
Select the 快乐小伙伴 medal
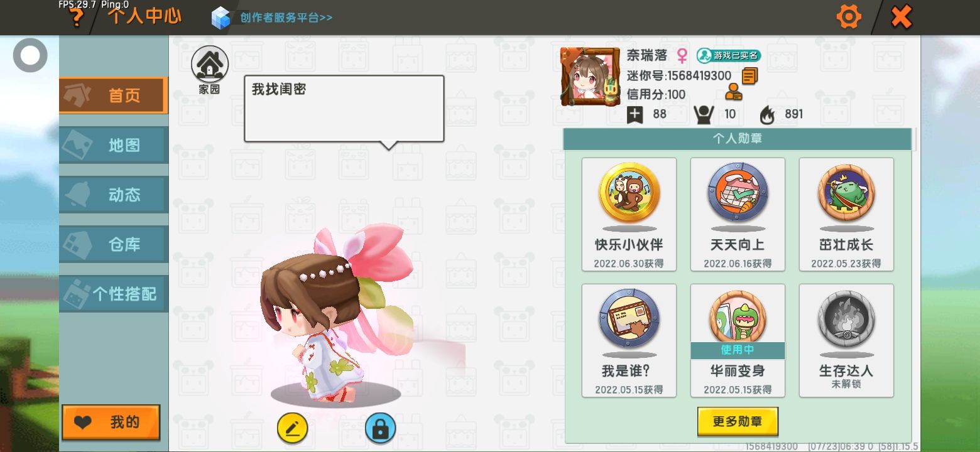click(x=629, y=214)
